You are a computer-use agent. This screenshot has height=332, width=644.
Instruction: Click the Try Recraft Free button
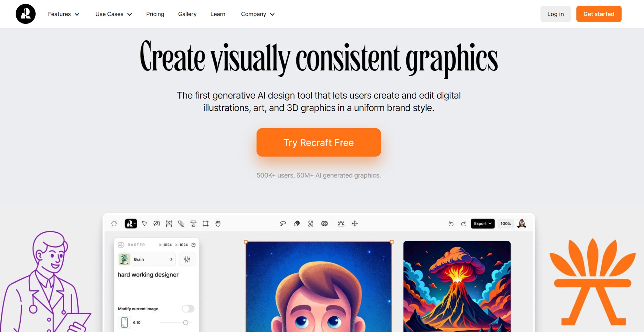[x=318, y=142]
